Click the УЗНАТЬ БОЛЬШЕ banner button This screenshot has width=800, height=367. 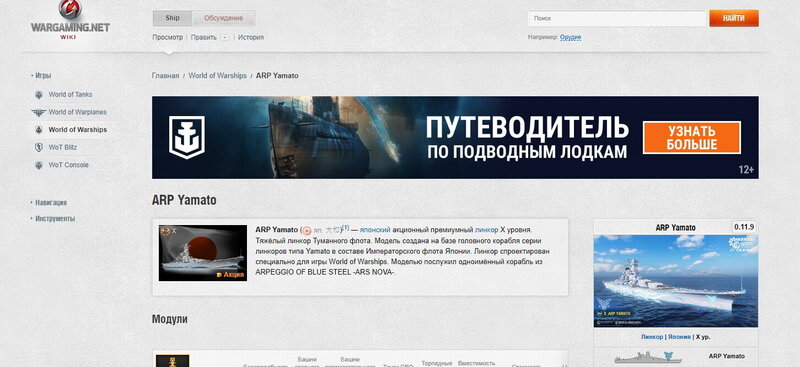coord(692,137)
